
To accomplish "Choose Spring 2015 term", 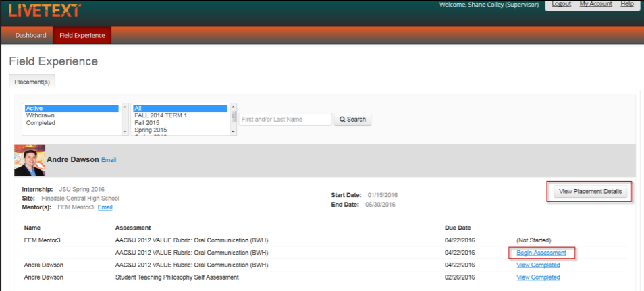I will (180, 130).
